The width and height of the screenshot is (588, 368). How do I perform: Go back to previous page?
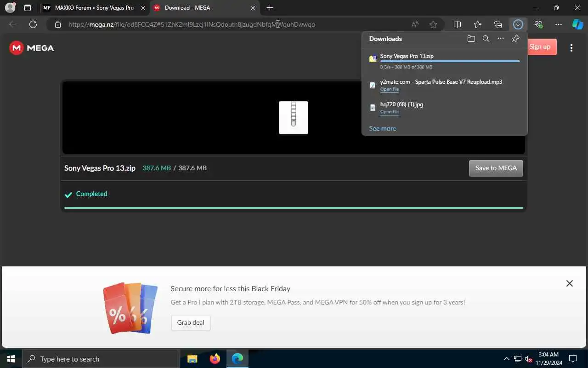click(13, 24)
